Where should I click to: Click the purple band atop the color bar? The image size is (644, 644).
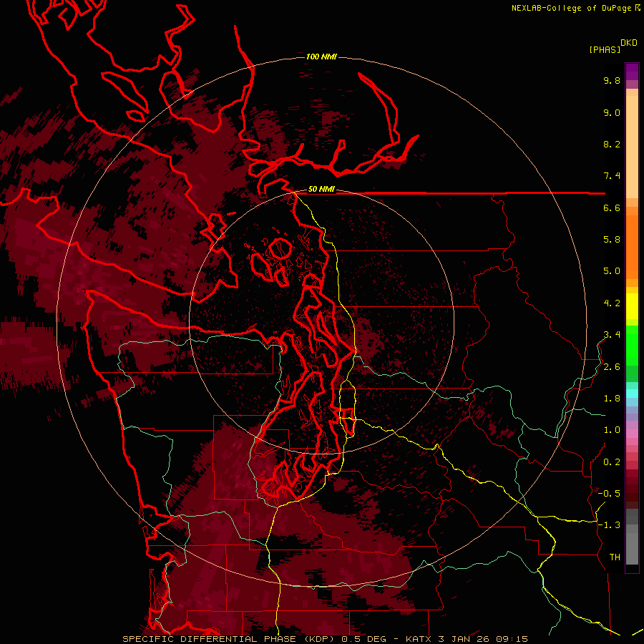coord(632,72)
